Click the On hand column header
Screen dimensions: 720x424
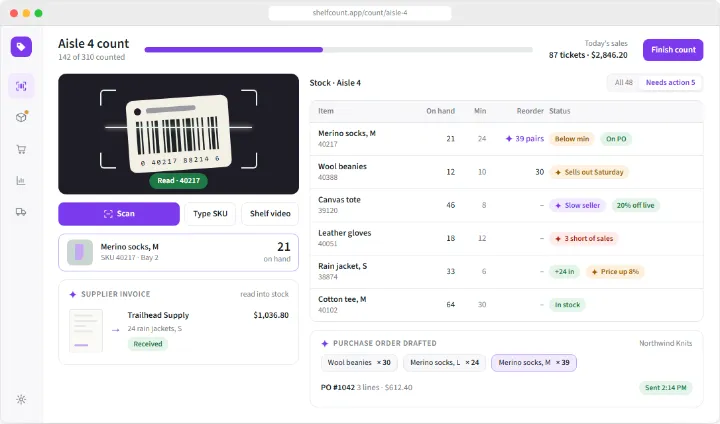[440, 111]
